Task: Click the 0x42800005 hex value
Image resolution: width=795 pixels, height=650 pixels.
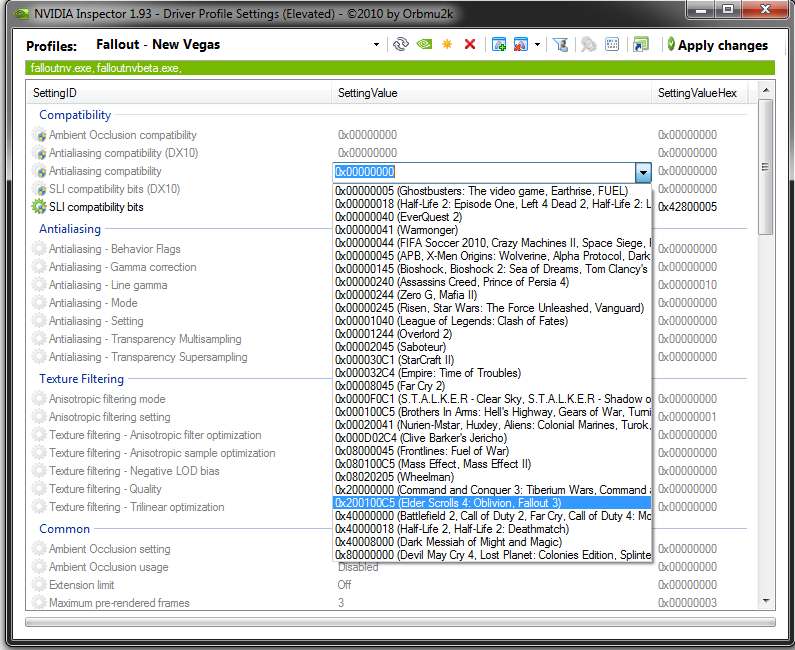Action: point(688,207)
